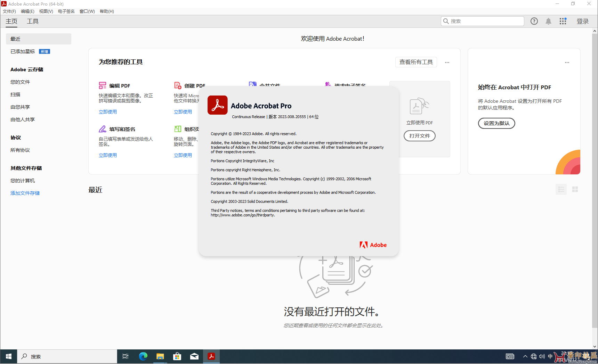Screen dimensions: 598x364
Task: Click 查看所有工具 button
Action: [x=416, y=62]
